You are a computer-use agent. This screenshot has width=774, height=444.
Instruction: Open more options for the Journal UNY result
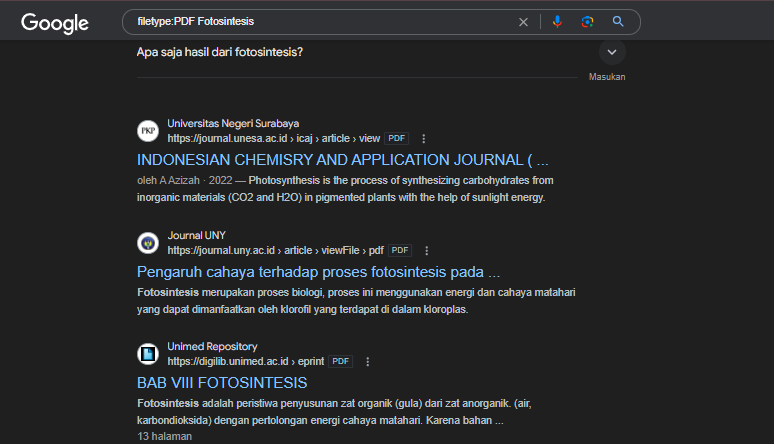(x=427, y=251)
